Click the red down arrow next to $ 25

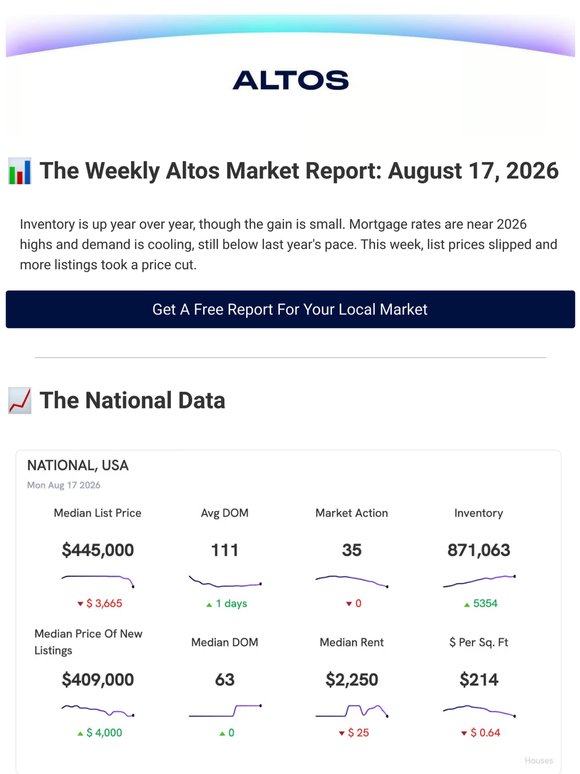coord(341,733)
